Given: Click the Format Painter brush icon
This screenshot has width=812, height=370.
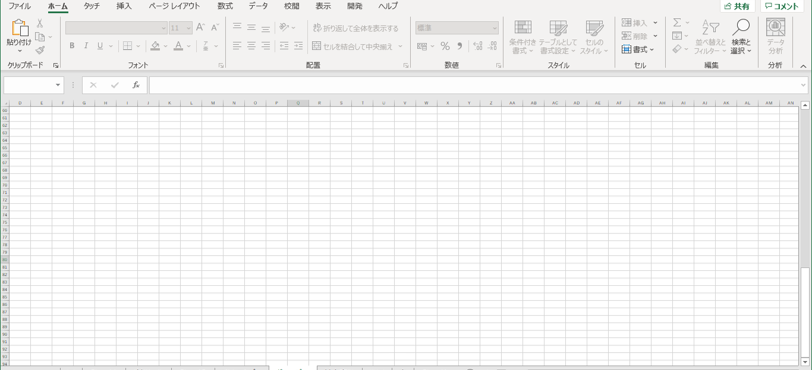Looking at the screenshot, I should (40, 50).
